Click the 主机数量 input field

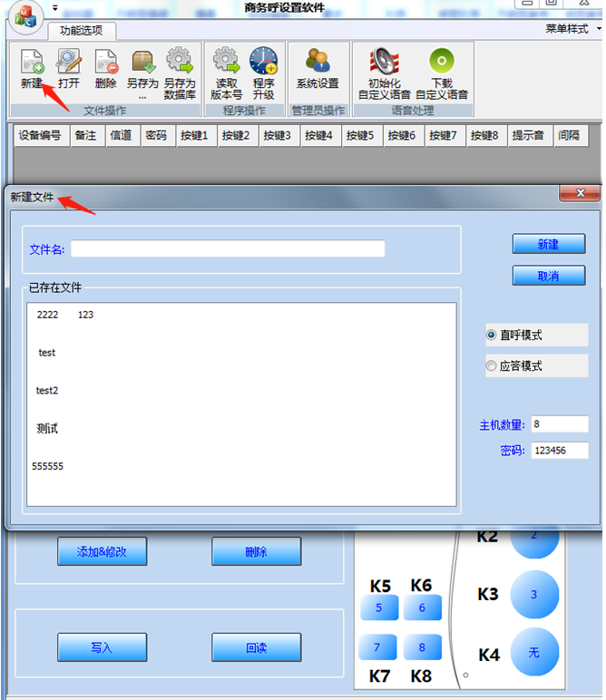560,424
